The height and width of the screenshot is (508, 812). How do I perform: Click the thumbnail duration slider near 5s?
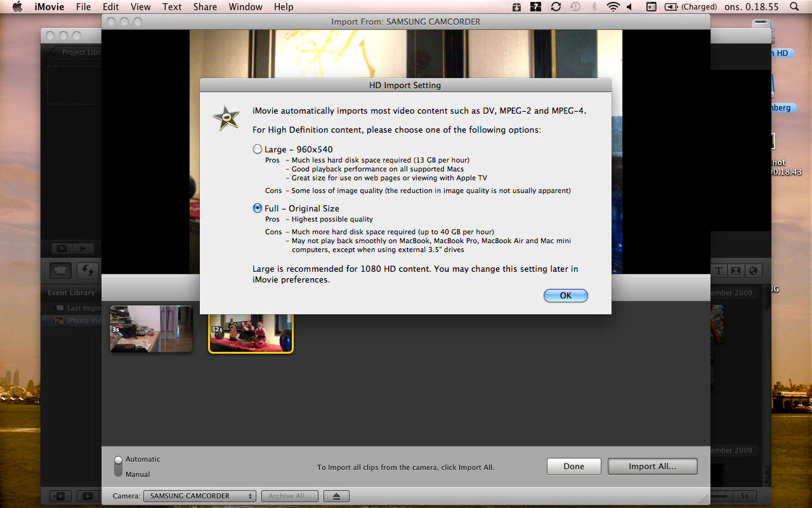(723, 496)
